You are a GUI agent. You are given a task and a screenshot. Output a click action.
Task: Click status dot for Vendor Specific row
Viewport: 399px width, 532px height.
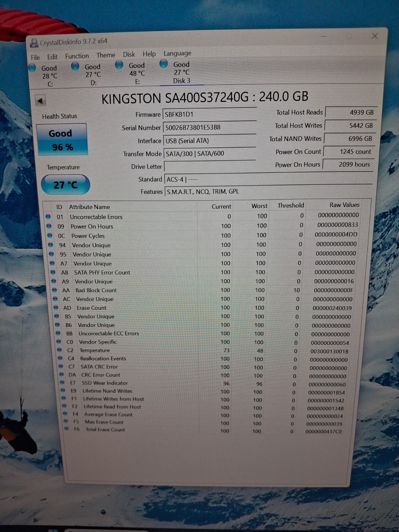click(59, 341)
